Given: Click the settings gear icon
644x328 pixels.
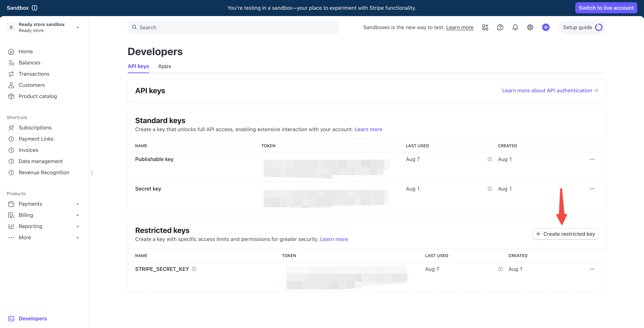Looking at the screenshot, I should [530, 27].
